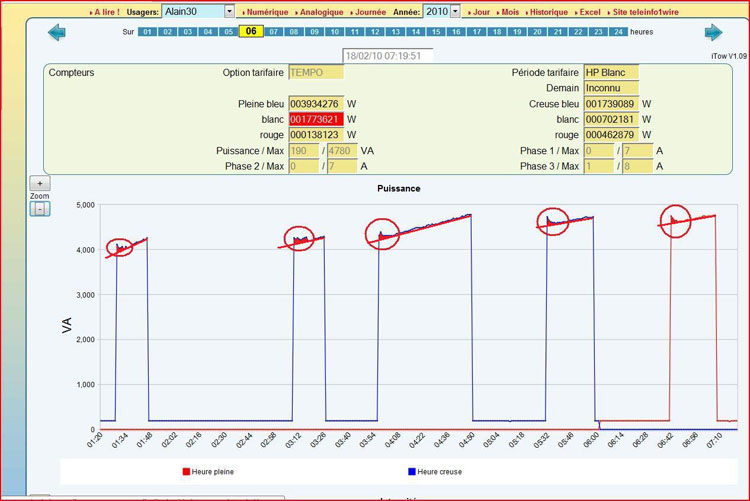Select hour 01 in the hour bar
This screenshot has width=750, height=501.
point(147,32)
